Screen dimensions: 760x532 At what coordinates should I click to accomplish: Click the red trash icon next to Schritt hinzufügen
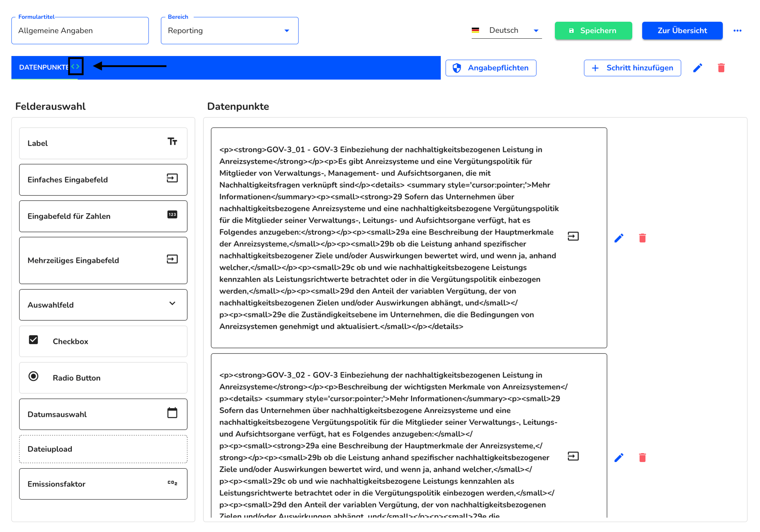pyautogui.click(x=721, y=68)
